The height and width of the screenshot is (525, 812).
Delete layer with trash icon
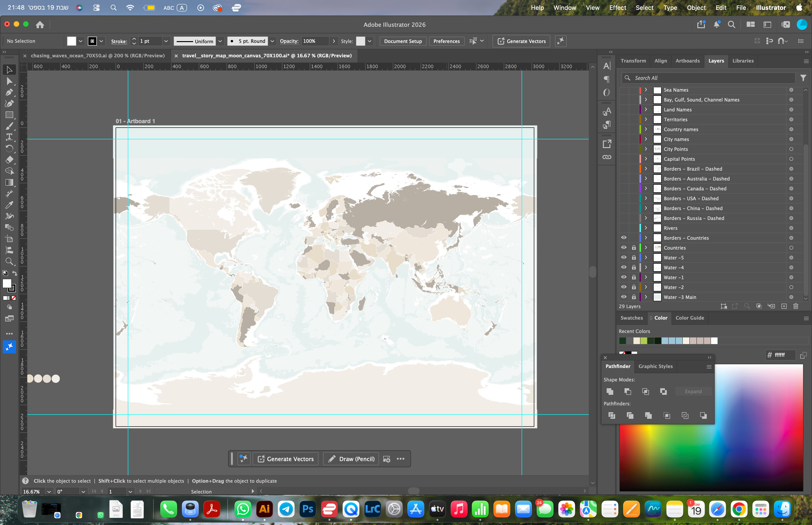click(x=796, y=306)
